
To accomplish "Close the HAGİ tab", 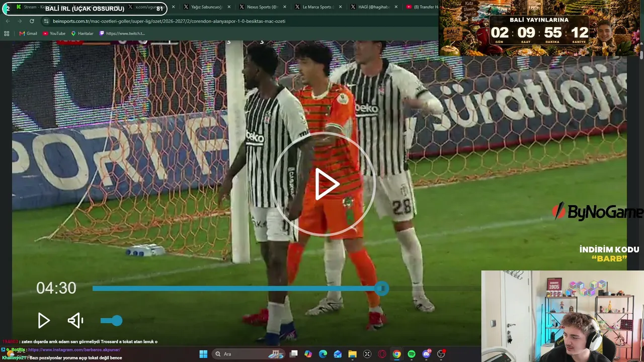I will [x=395, y=7].
